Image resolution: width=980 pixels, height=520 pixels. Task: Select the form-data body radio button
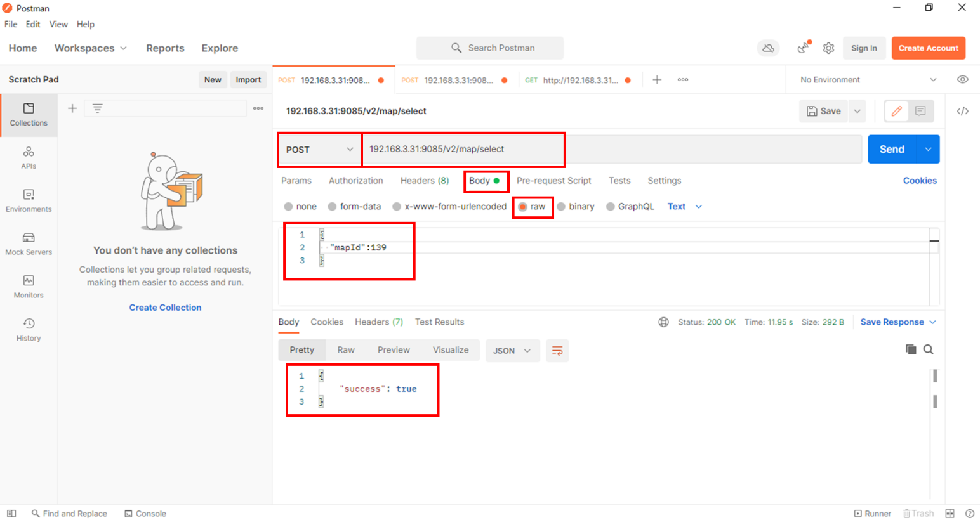click(x=332, y=207)
